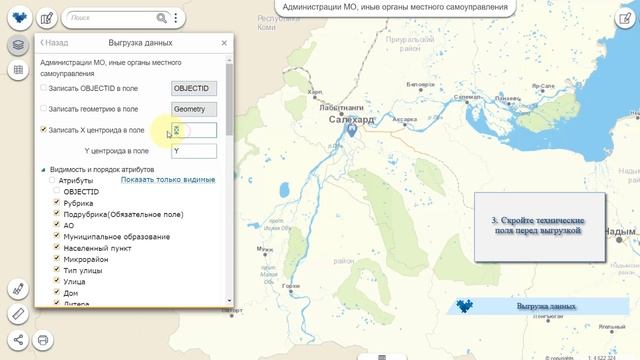Uncheck the Микрорайон attribute
The width and height of the screenshot is (640, 360).
57,258
